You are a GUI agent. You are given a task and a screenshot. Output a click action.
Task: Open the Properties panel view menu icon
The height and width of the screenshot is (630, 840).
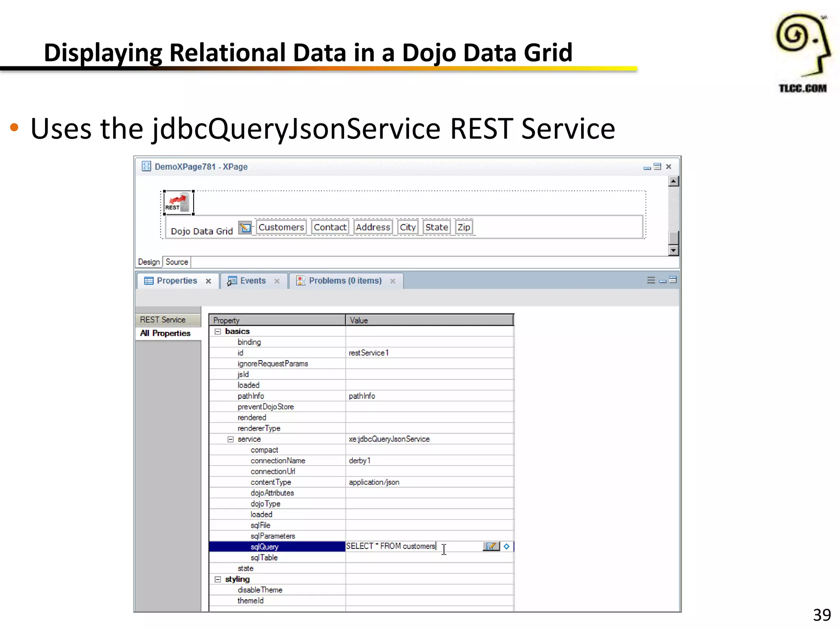pyautogui.click(x=651, y=281)
